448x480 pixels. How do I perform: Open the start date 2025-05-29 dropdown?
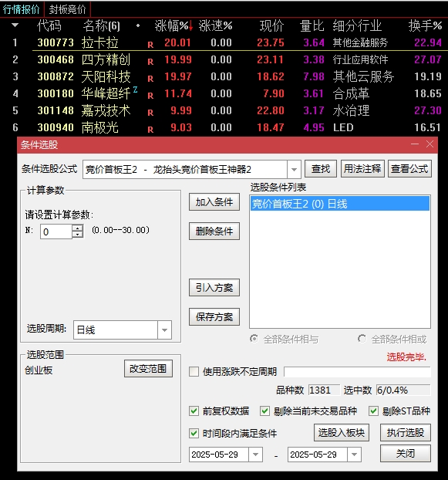point(256,455)
